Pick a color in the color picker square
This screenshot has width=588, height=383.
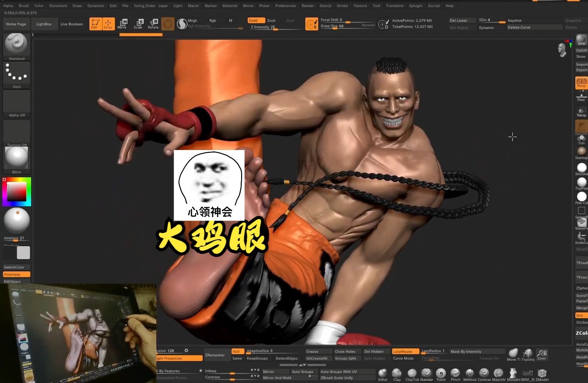point(17,192)
